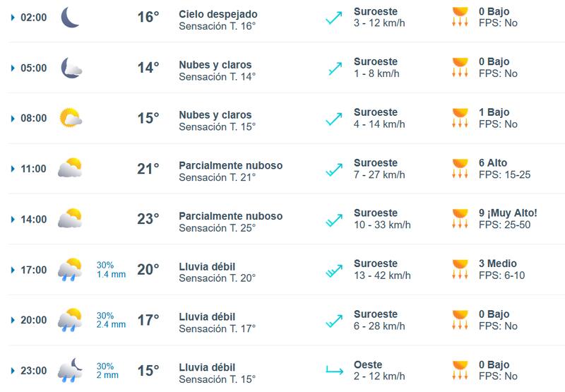The height and width of the screenshot is (392, 565).
Task: Click the 'Cielo despejado' description
Action: tap(218, 14)
